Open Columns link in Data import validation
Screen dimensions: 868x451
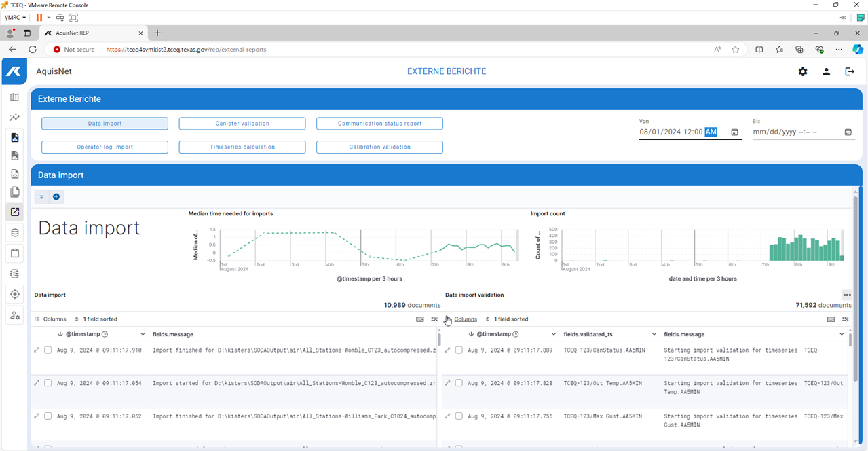tap(465, 319)
